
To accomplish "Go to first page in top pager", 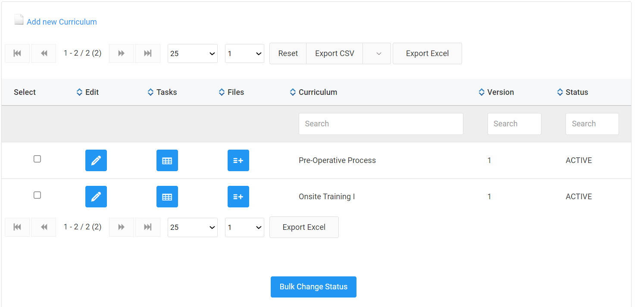I will pyautogui.click(x=17, y=53).
